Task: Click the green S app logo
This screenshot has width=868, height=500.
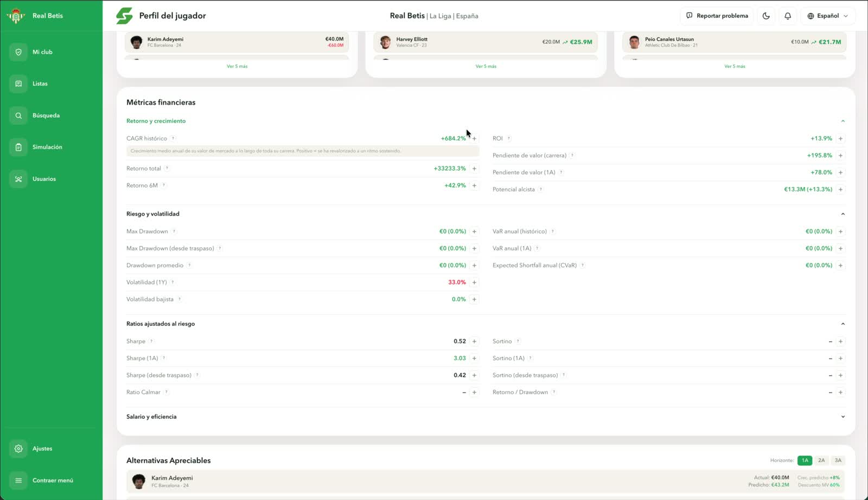Action: 124,16
